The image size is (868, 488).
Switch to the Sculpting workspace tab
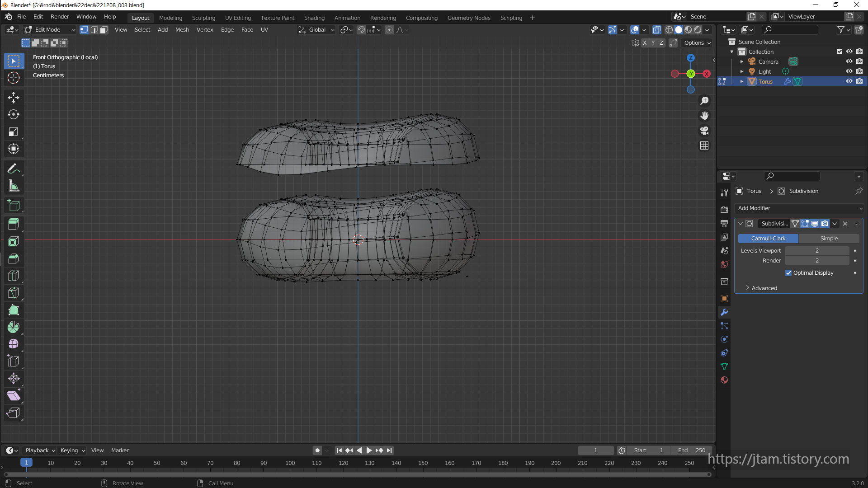coord(203,18)
